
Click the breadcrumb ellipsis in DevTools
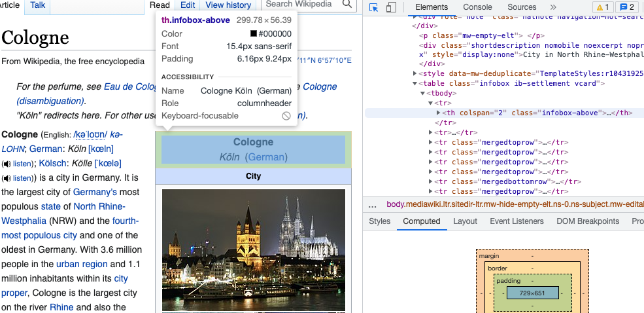point(373,204)
